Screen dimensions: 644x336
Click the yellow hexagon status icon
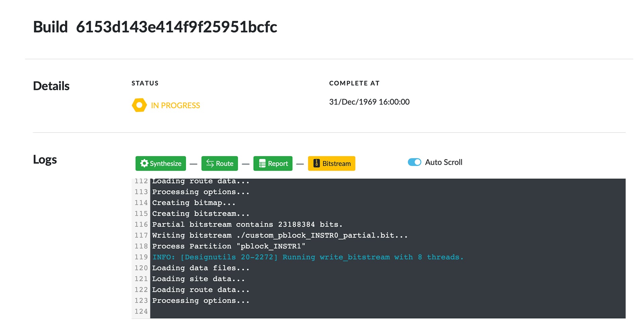tap(139, 105)
